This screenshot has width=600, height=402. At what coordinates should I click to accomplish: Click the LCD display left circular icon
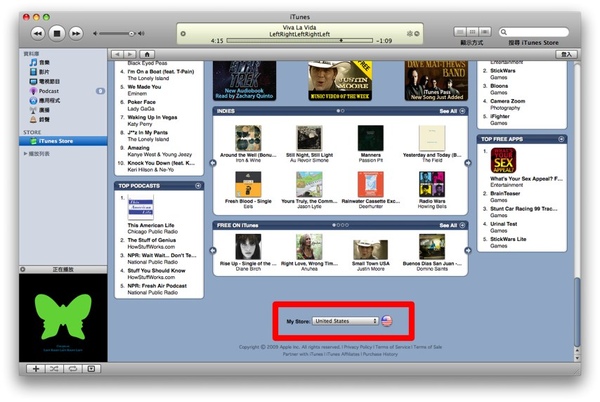pyautogui.click(x=183, y=34)
